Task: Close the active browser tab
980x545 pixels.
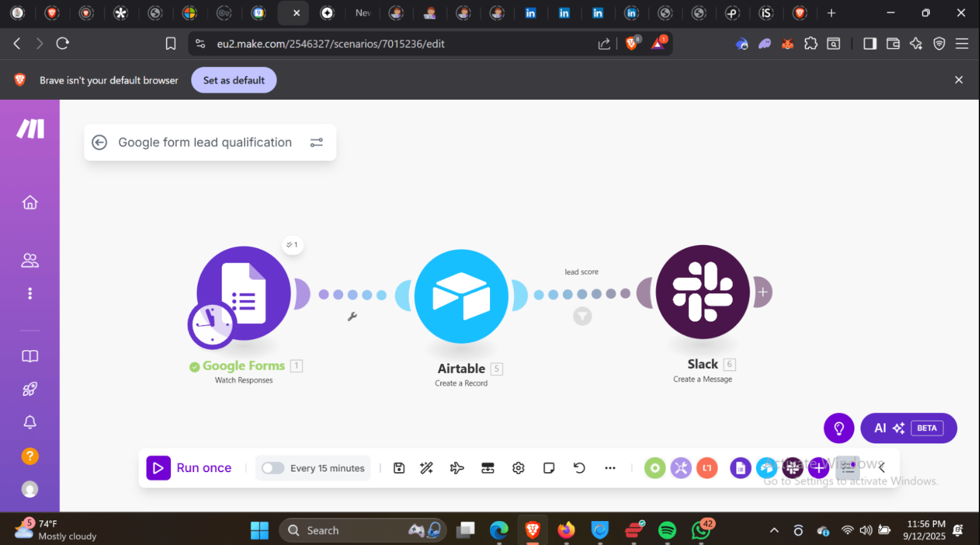Action: tap(296, 13)
